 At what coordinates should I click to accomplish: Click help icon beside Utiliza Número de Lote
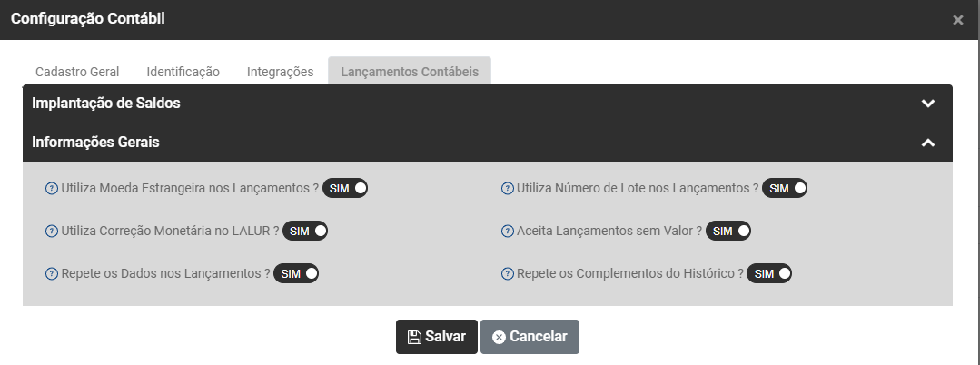click(x=509, y=189)
